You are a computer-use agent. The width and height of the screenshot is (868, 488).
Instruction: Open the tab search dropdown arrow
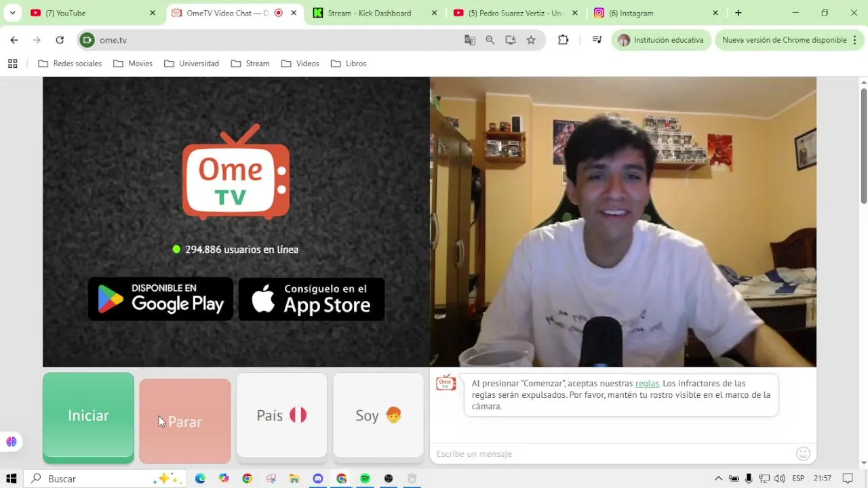(12, 13)
